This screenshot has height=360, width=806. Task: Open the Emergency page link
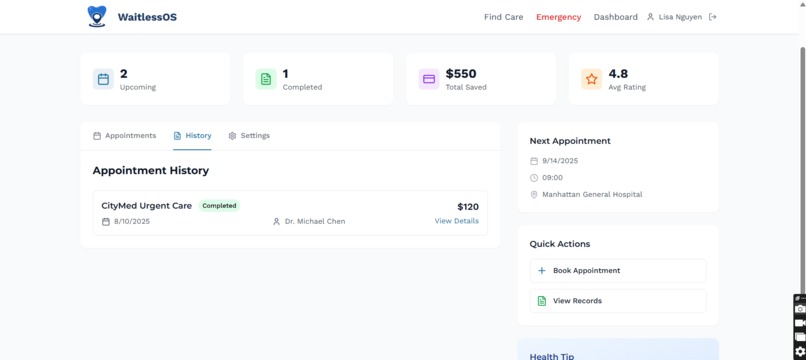(x=558, y=17)
